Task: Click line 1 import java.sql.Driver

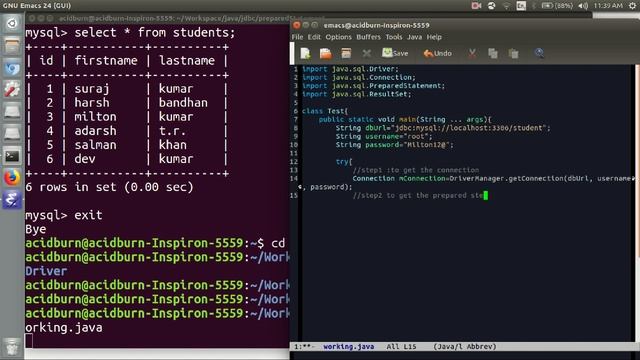Action: coord(350,69)
